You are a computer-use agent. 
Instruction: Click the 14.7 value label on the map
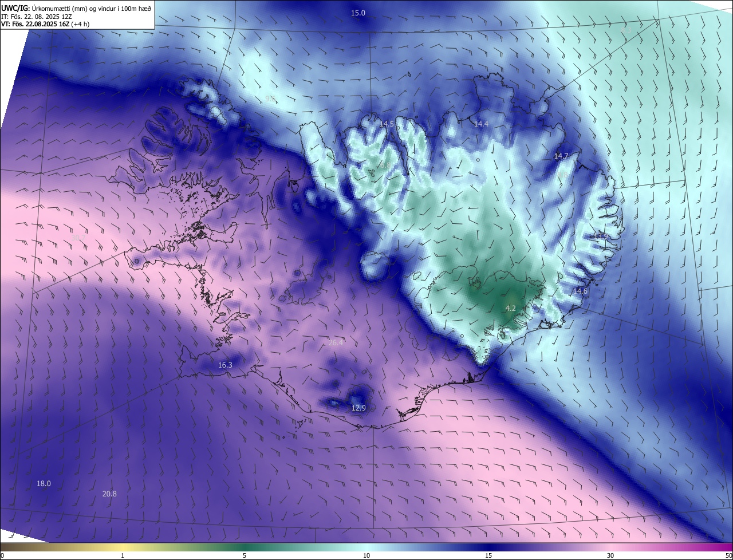[561, 156]
